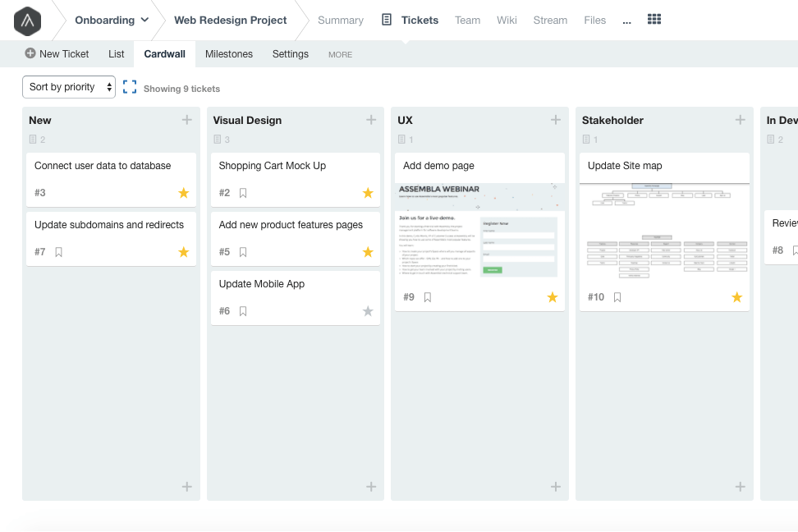
Task: Click bookmark icon on ticket #7
Action: click(x=58, y=252)
